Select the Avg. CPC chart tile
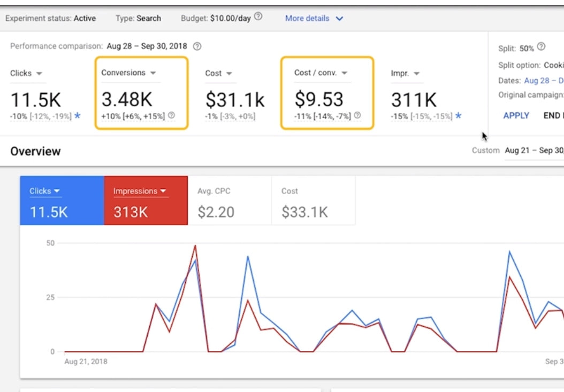Screen dimensions: 564x392 coord(230,201)
